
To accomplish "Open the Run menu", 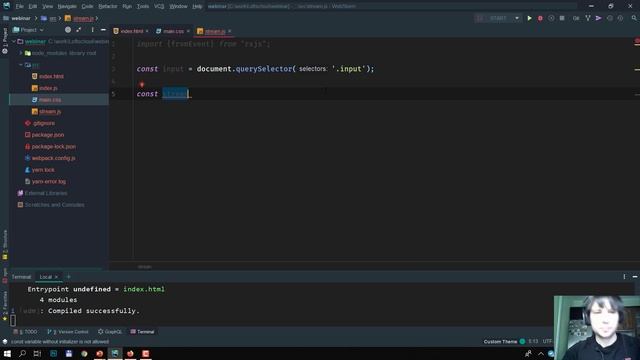I will pyautogui.click(x=127, y=6).
